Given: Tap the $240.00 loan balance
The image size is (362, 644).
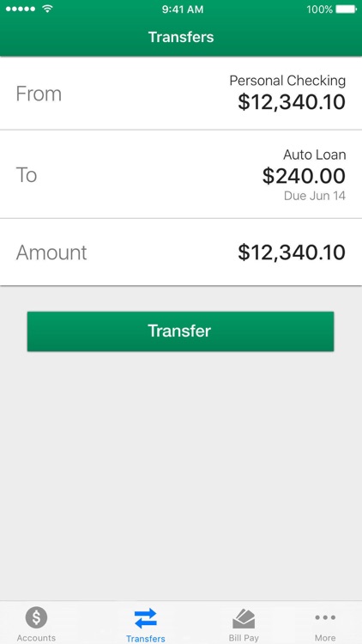Looking at the screenshot, I should (x=304, y=176).
